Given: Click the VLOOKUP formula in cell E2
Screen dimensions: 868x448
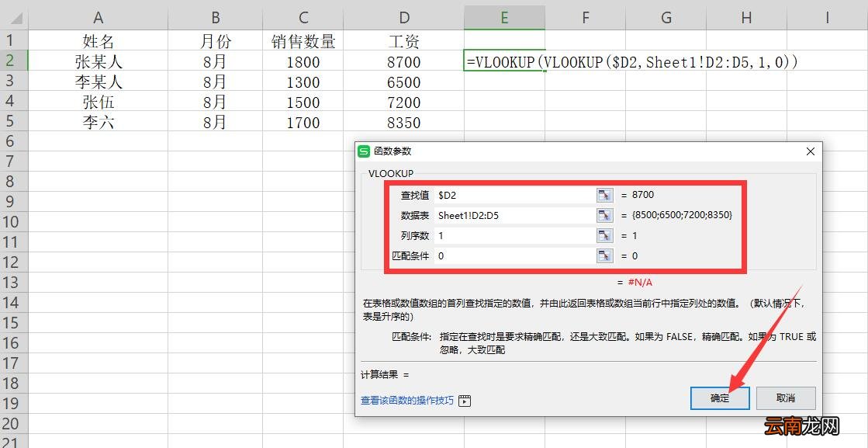Looking at the screenshot, I should pyautogui.click(x=632, y=62).
